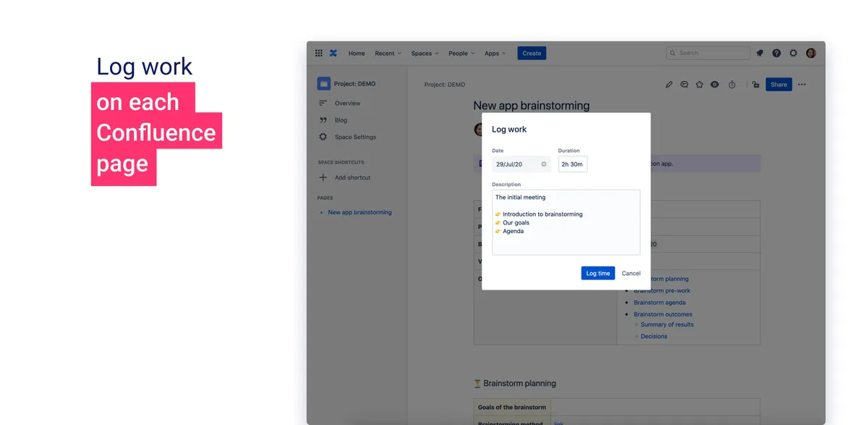
Task: Click the edit pencil icon
Action: (x=669, y=85)
